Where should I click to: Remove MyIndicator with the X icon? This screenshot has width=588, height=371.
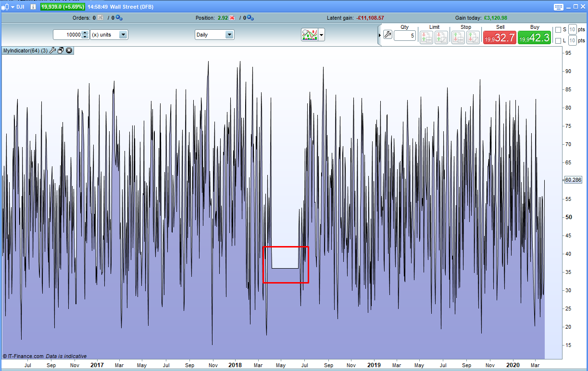(69, 50)
